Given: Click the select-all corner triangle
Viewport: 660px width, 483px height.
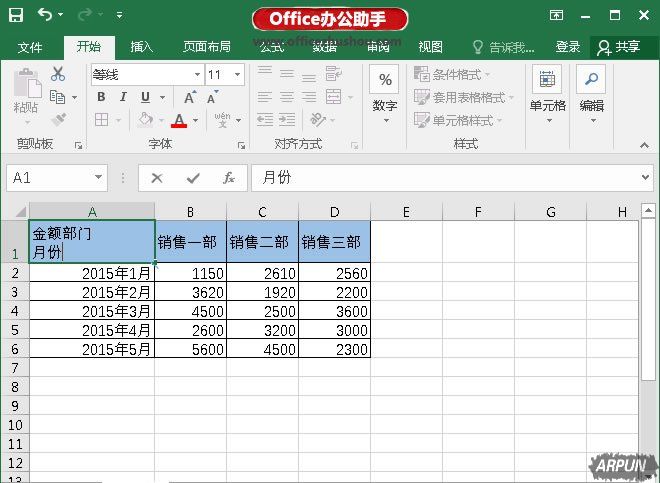Looking at the screenshot, I should (20, 211).
